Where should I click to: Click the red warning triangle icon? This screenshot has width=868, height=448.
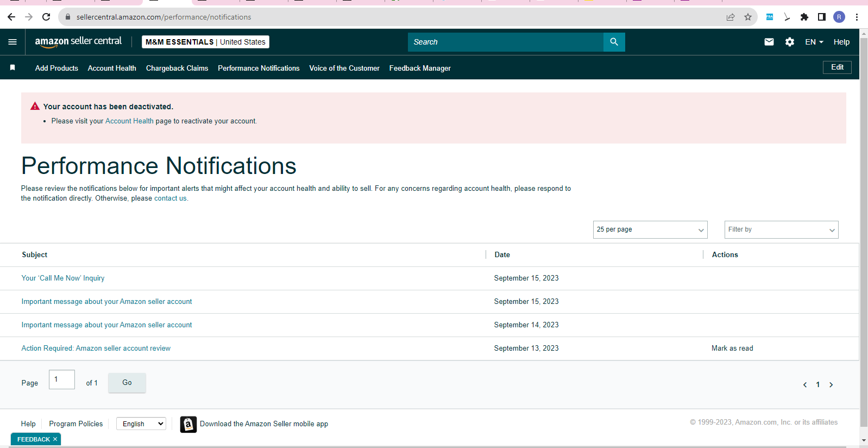click(35, 106)
